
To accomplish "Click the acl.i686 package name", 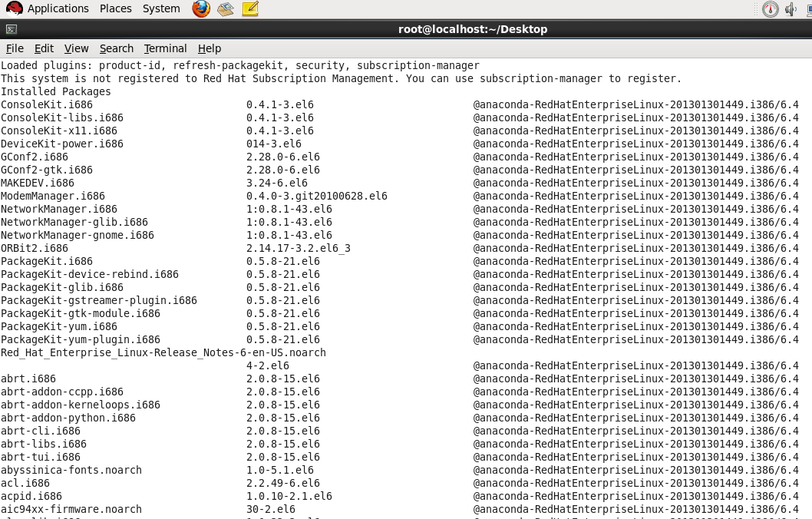I will click(x=25, y=483).
